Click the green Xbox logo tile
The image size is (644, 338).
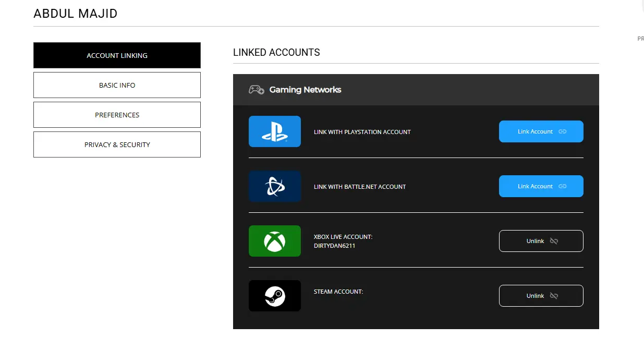(x=275, y=241)
